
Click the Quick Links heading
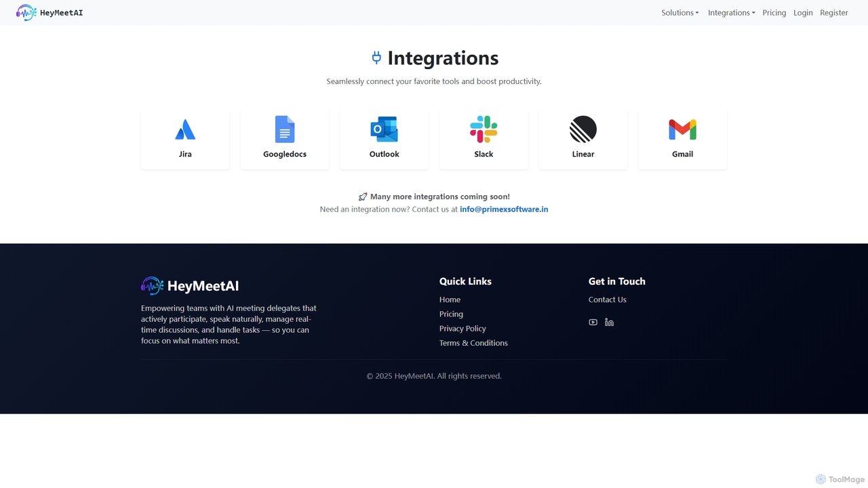point(465,281)
